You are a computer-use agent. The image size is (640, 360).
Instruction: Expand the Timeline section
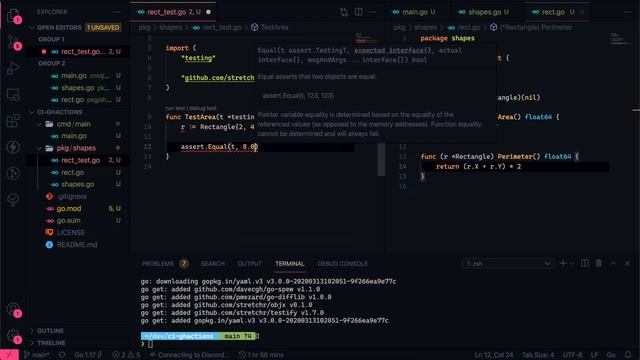pos(51,343)
